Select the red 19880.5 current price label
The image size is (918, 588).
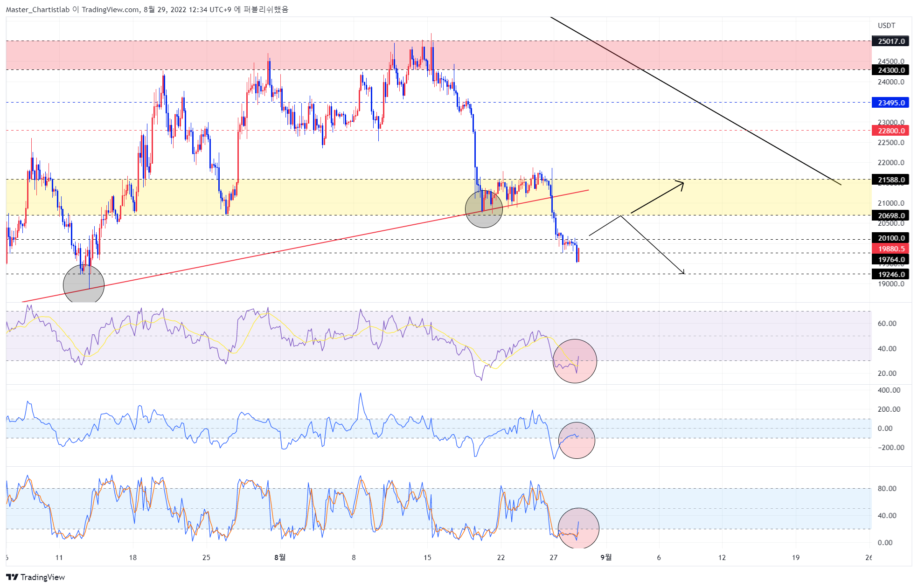890,249
